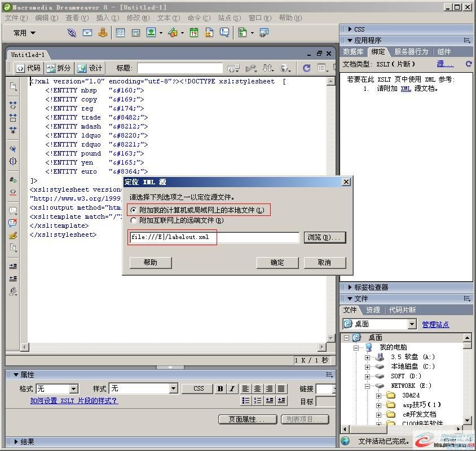This screenshot has height=451, width=476.
Task: Click the Bold formatting button
Action: (219, 388)
